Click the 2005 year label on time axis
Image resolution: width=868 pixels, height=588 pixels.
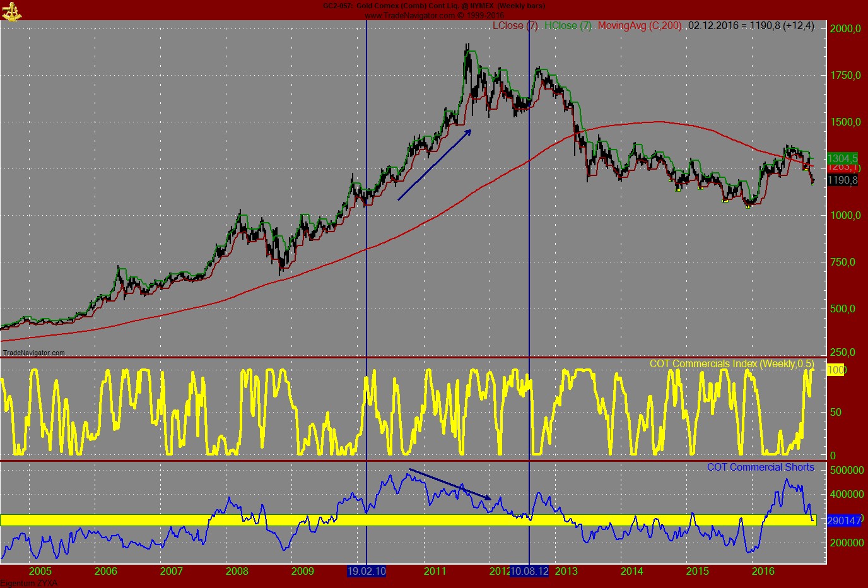[40, 571]
